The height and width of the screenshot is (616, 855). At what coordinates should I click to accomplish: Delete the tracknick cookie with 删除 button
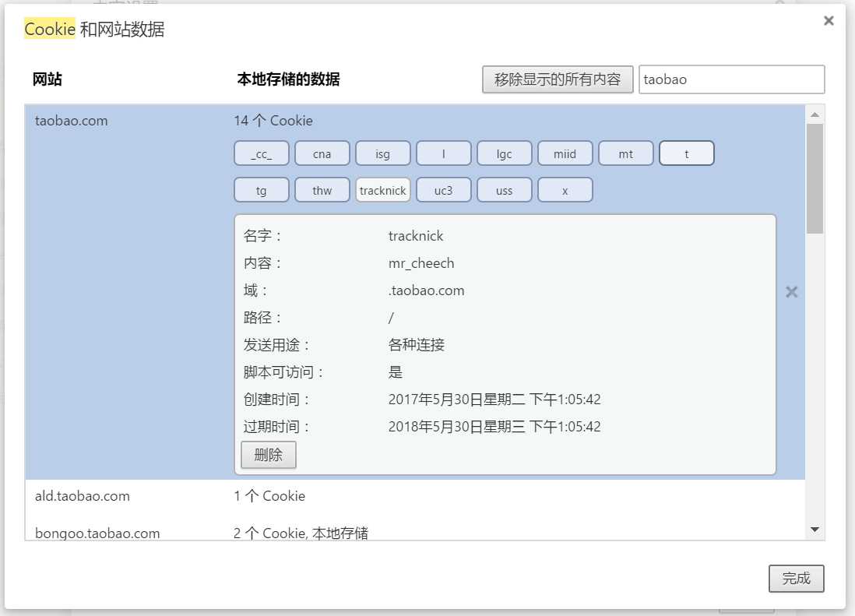point(269,455)
